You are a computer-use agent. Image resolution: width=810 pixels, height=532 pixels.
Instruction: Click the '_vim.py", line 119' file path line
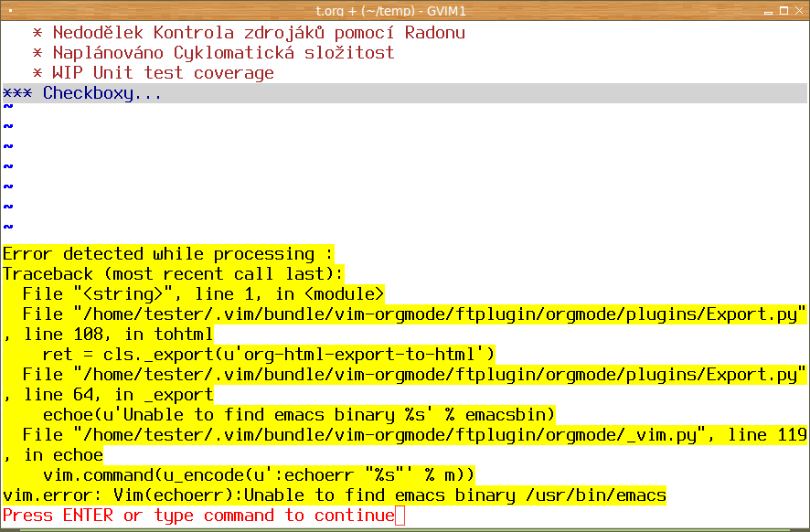pyautogui.click(x=414, y=435)
